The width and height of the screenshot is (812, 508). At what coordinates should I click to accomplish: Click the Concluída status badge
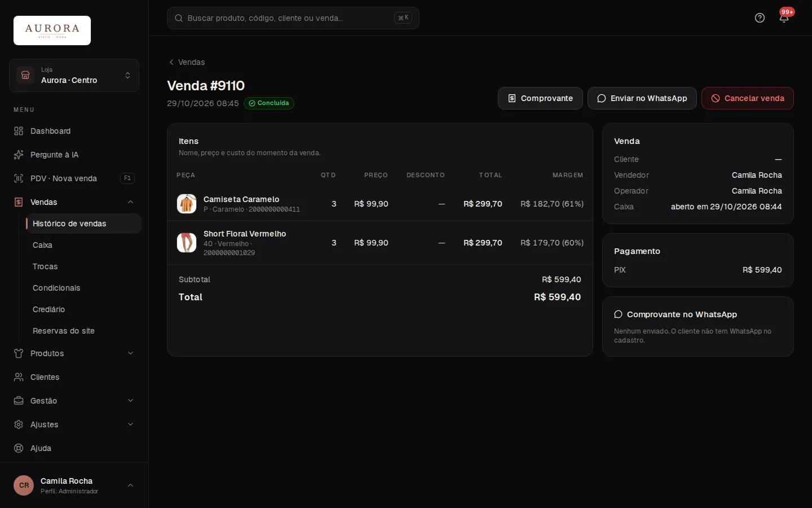(269, 103)
